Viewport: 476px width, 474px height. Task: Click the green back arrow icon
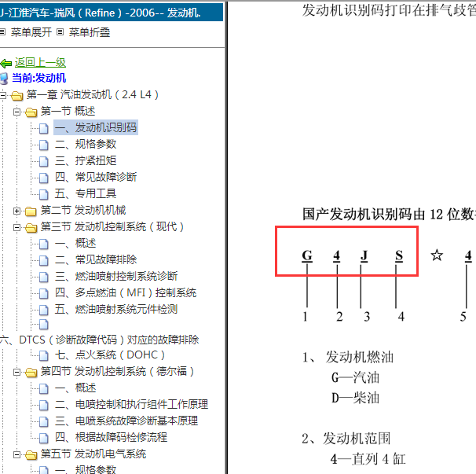5,63
